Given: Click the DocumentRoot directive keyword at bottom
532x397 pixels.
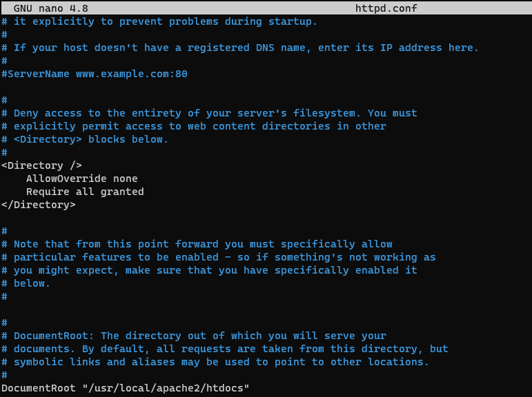Looking at the screenshot, I should (x=39, y=388).
